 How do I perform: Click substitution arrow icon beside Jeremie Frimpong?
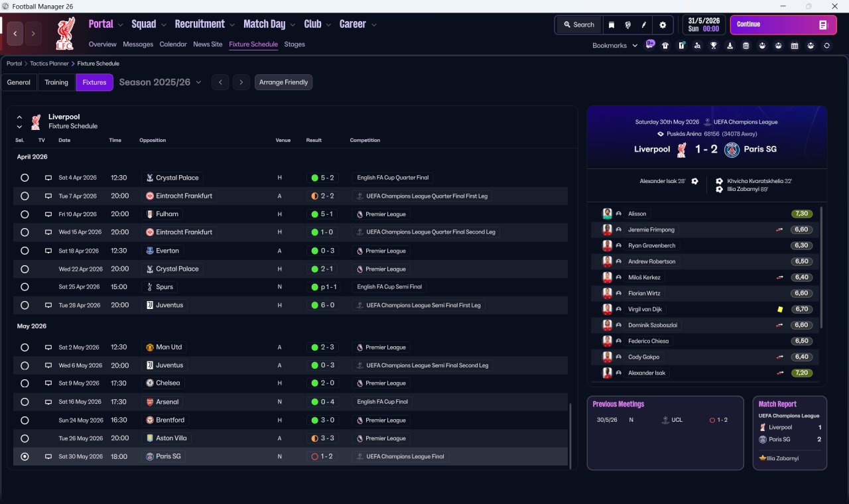780,229
